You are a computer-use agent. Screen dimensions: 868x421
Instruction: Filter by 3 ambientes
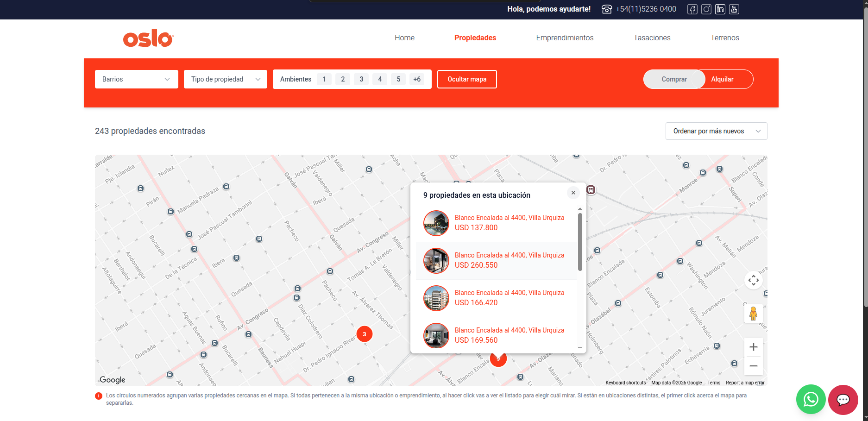click(361, 79)
